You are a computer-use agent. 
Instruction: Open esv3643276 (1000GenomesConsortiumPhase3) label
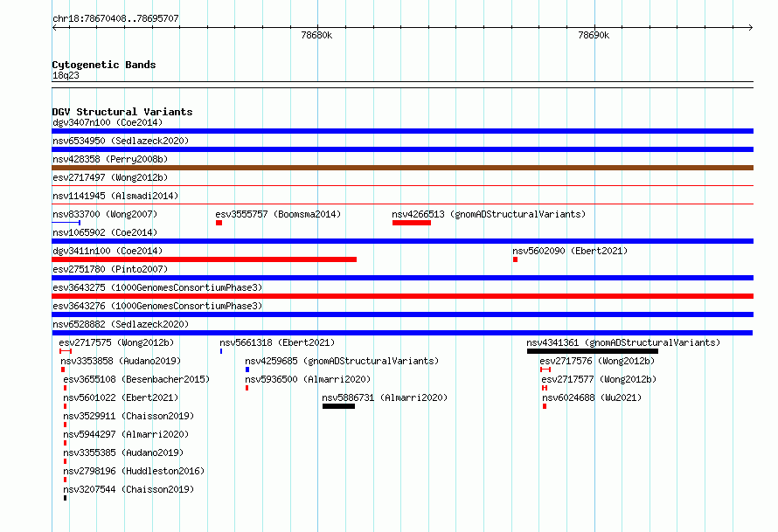click(x=157, y=306)
